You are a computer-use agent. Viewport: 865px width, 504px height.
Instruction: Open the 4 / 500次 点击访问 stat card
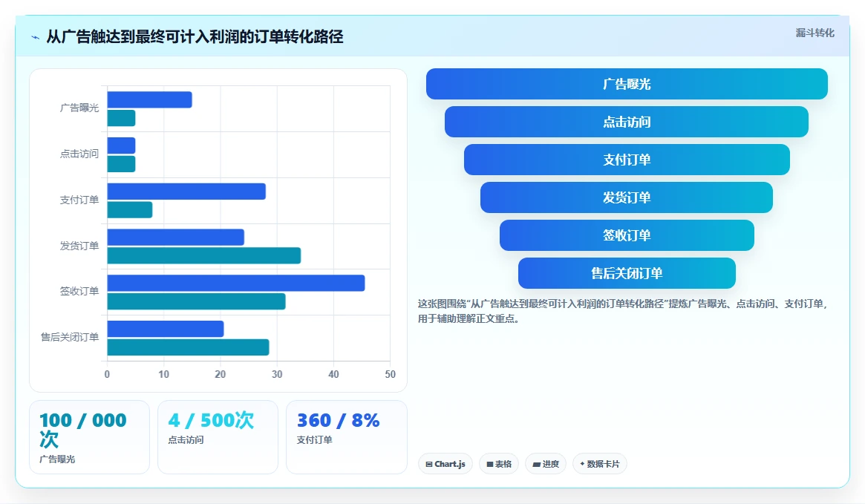pos(218,436)
